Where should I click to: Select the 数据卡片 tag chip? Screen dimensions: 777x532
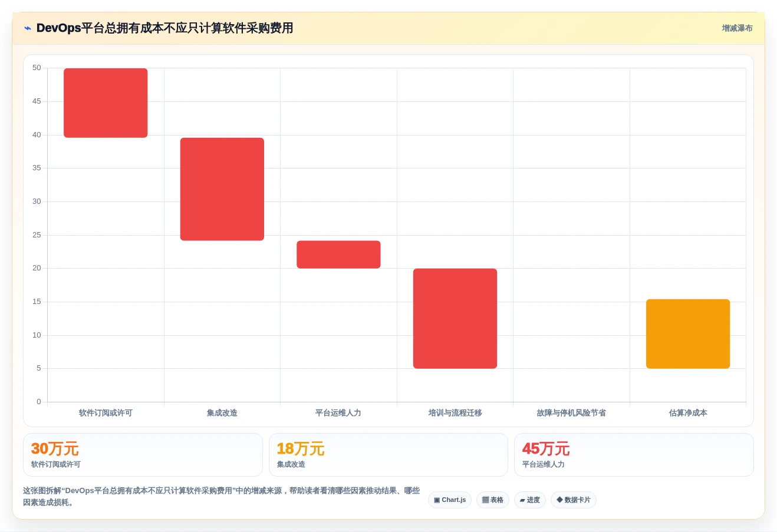click(574, 500)
